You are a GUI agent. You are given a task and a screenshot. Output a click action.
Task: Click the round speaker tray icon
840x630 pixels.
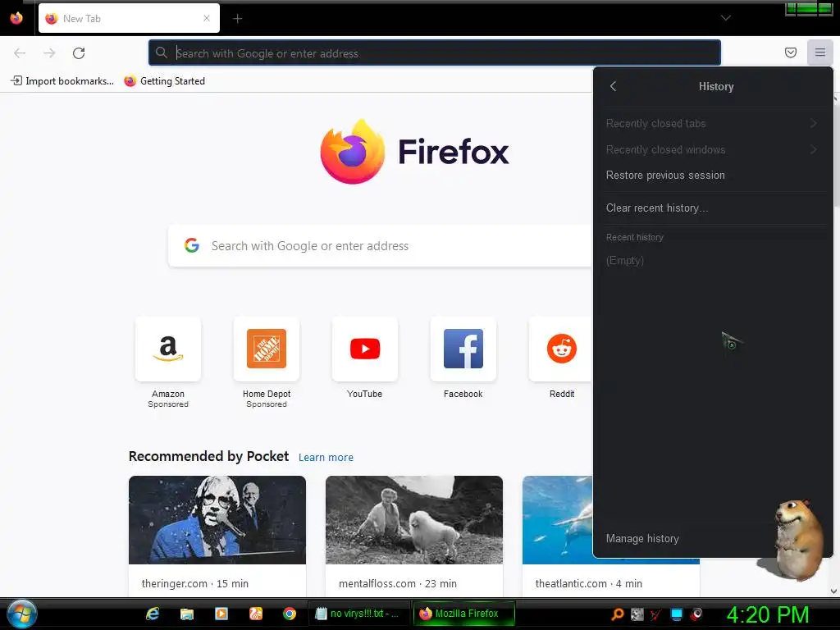pos(696,614)
